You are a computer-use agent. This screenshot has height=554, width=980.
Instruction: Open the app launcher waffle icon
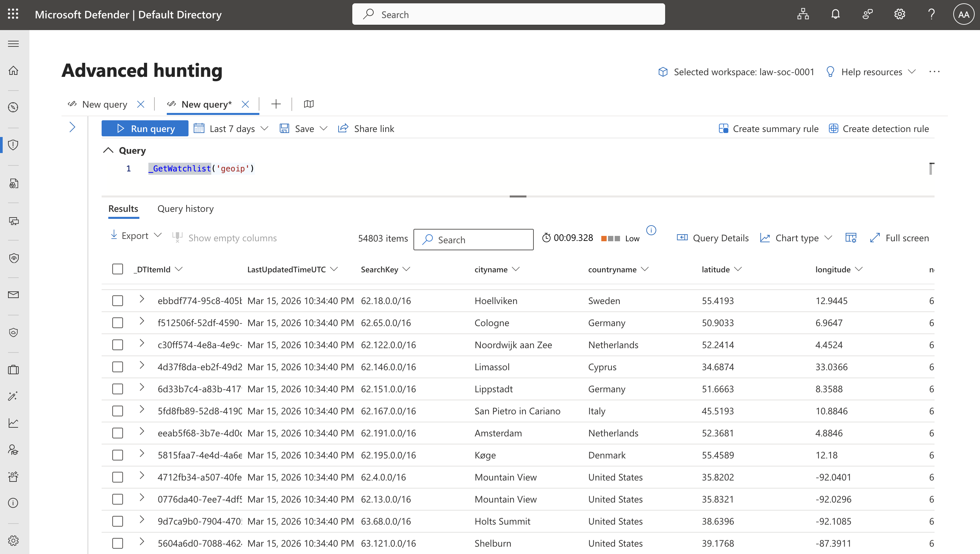pos(13,14)
